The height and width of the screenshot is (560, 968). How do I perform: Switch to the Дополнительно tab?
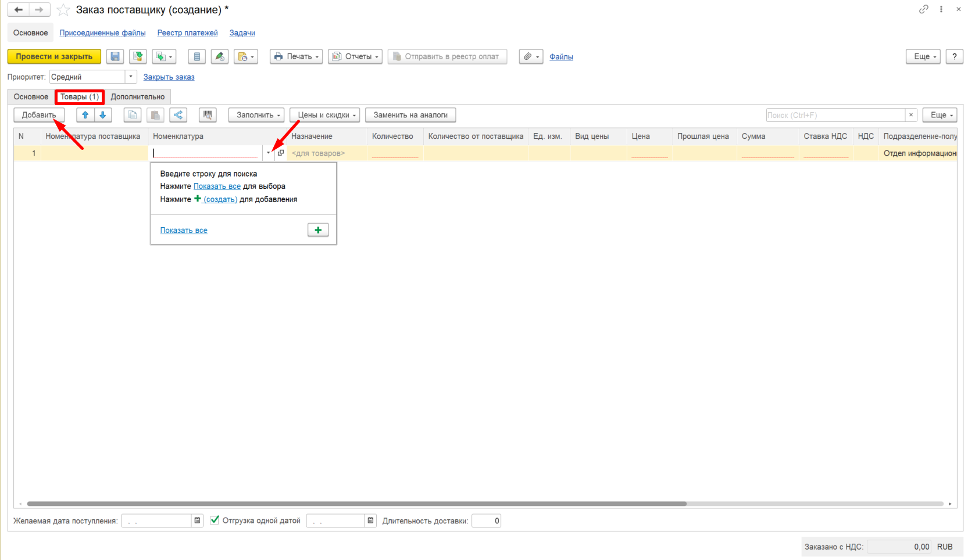pos(138,96)
